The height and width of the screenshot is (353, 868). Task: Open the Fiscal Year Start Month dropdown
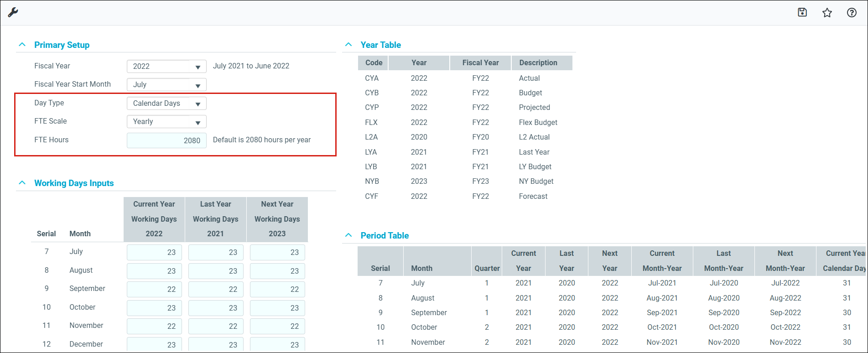click(x=166, y=85)
